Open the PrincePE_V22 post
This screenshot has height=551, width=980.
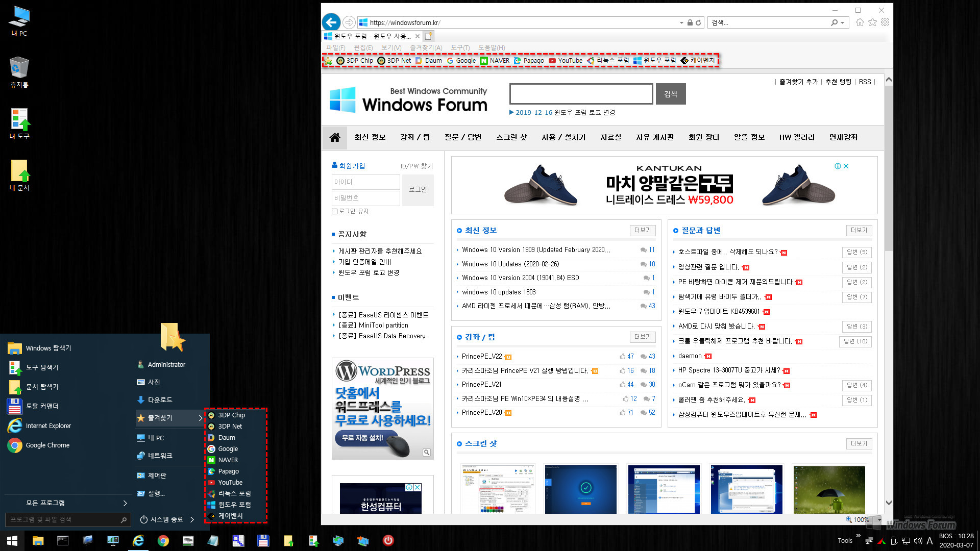[x=482, y=357]
